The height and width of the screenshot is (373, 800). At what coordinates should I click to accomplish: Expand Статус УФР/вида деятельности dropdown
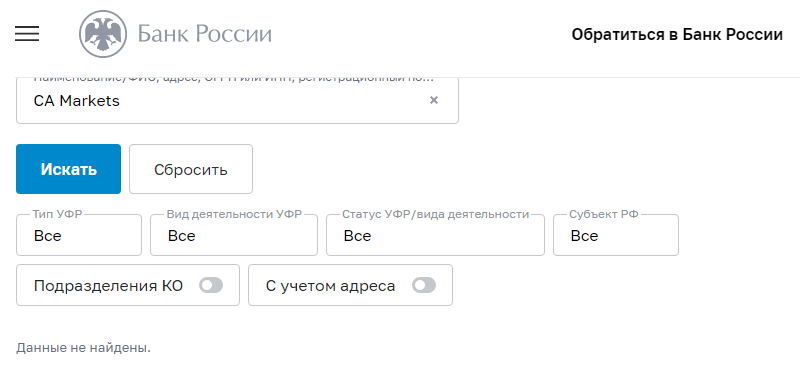pos(435,235)
